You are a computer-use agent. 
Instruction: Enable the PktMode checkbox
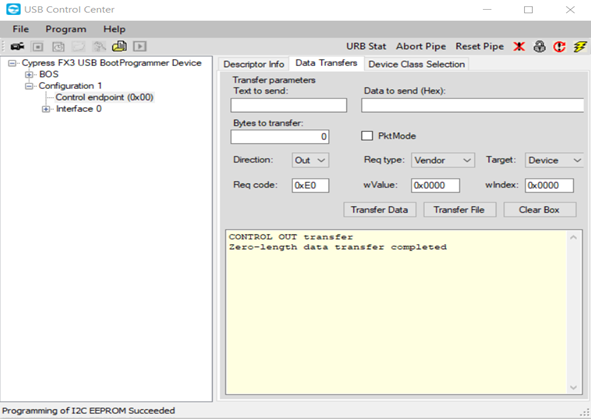click(367, 136)
